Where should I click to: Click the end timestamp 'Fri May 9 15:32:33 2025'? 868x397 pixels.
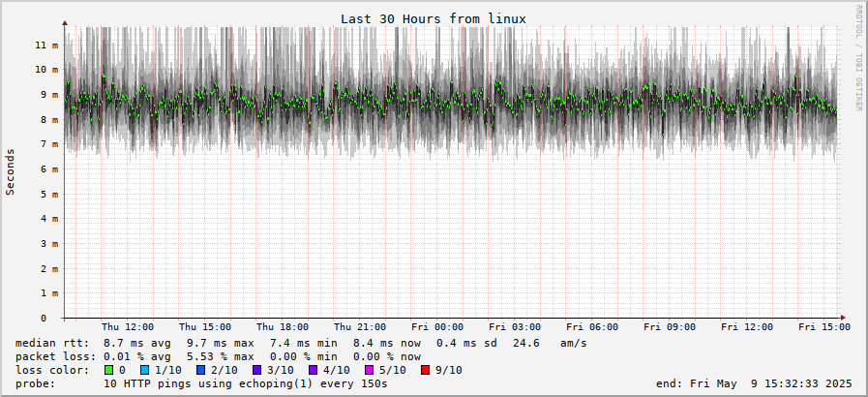pos(771,383)
